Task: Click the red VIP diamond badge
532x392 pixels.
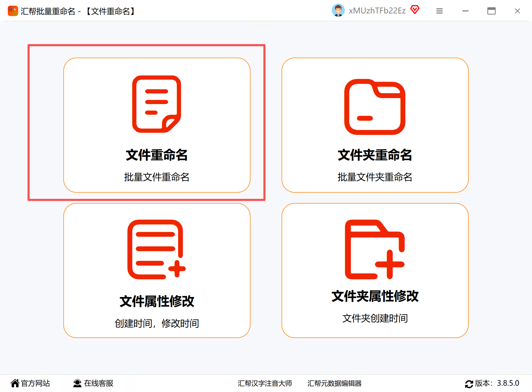Action: click(415, 10)
